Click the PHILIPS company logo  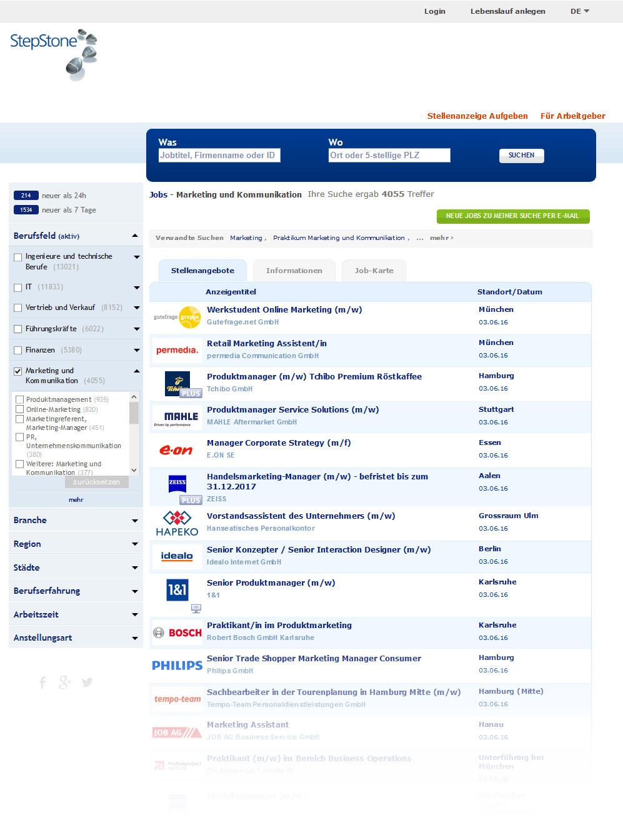(x=177, y=666)
